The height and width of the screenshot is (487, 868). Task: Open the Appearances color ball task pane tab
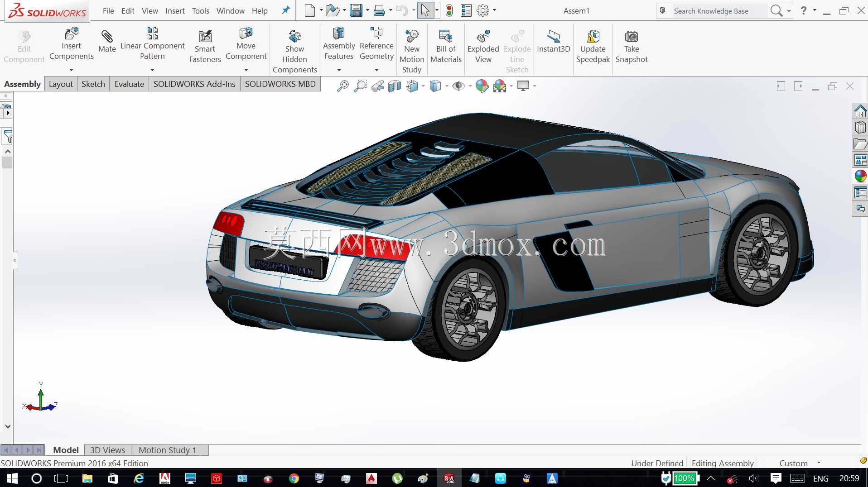pos(860,176)
